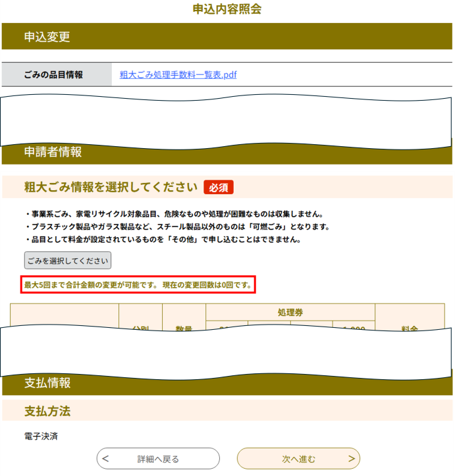Screen dimensions: 457x476
Task: Go back with the 詳細へ戻る button
Action: 158,458
